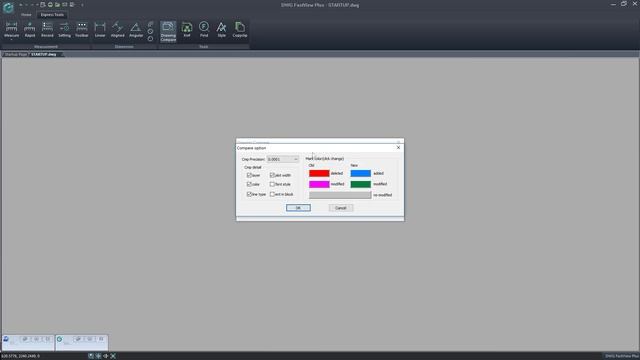The width and height of the screenshot is (640, 360).
Task: Click Cancel in Compare option dialog
Action: 341,208
